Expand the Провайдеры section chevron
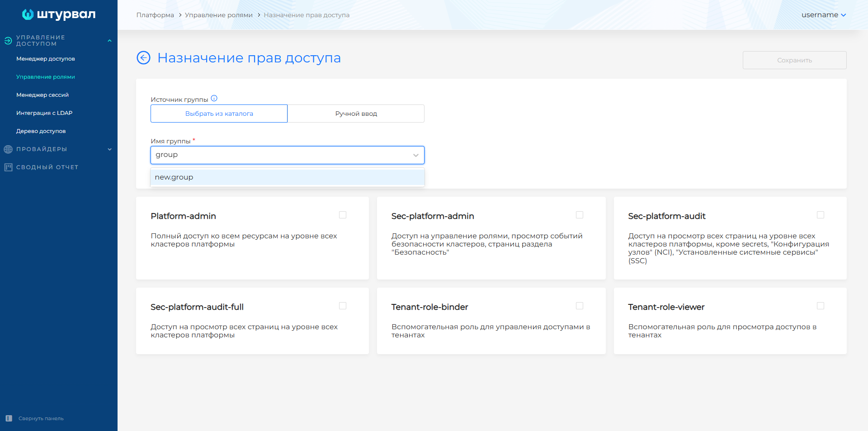 109,149
